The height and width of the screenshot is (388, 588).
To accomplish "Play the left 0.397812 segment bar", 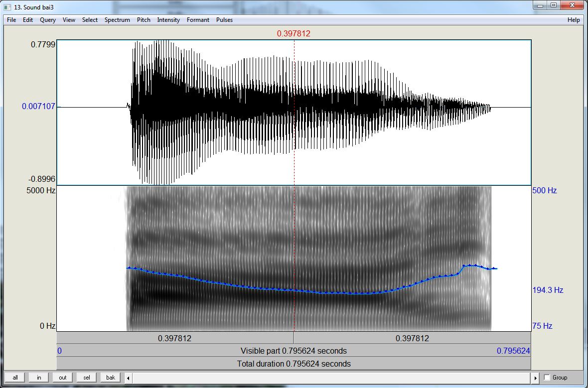I will click(175, 338).
